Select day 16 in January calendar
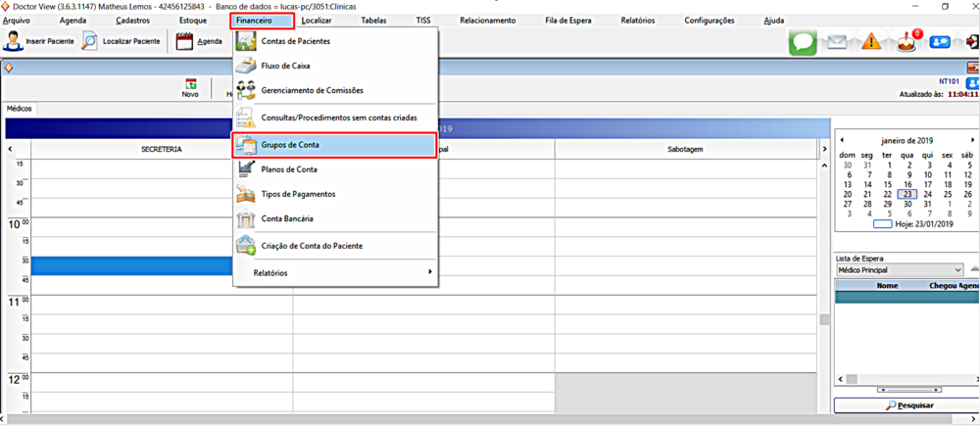 [x=908, y=184]
